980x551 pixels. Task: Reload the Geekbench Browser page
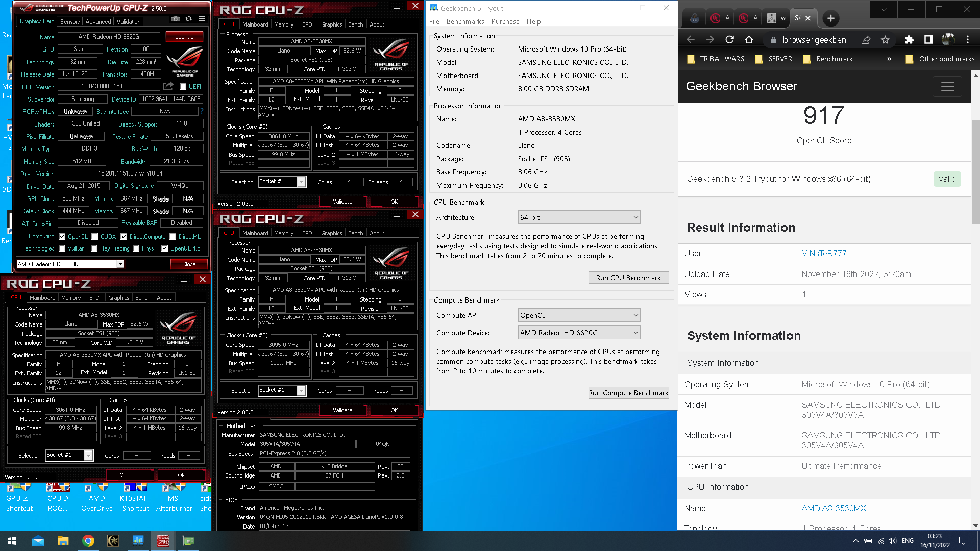(729, 40)
